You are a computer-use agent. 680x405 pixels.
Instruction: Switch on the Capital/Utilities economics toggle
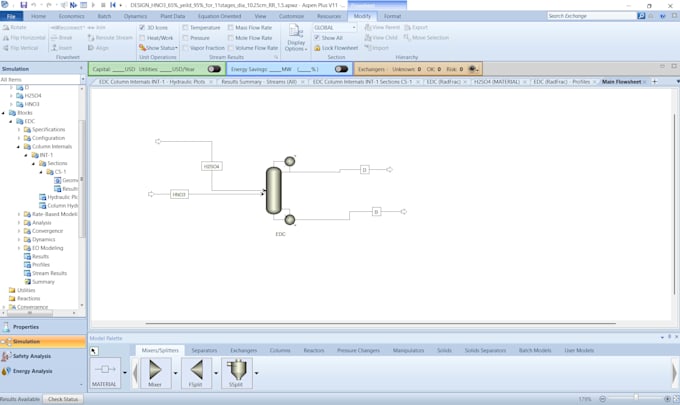[214, 69]
